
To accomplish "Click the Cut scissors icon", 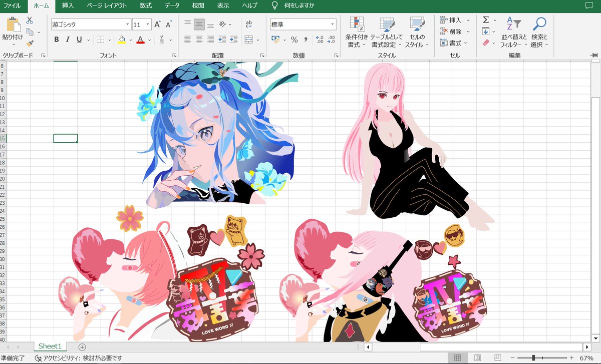I will pos(30,21).
